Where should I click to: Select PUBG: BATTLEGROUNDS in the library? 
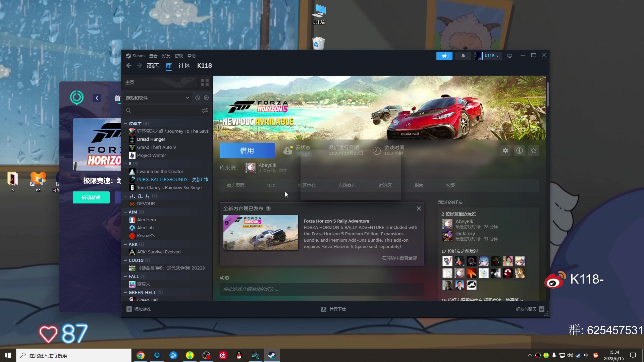[168, 180]
